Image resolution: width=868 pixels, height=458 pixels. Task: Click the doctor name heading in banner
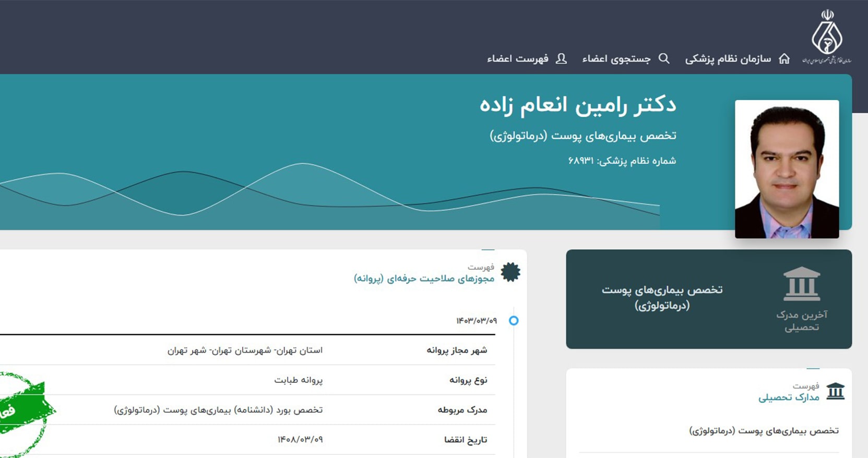coord(577,105)
